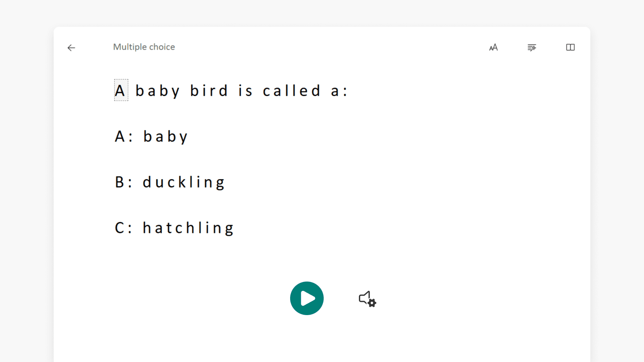This screenshot has height=362, width=644.
Task: Open Voice Settings via the speaker gear icon
Action: [367, 299]
